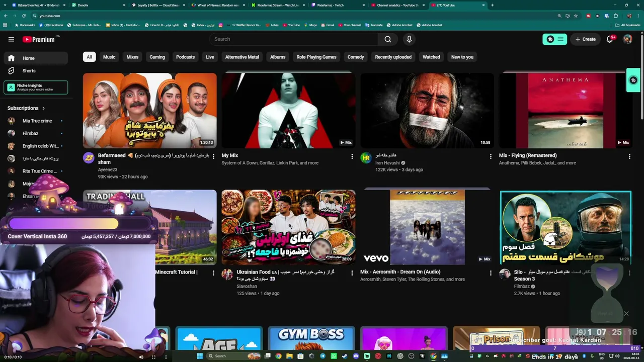The width and height of the screenshot is (644, 362).
Task: Select the Podcasts filter chip
Action: click(x=185, y=57)
